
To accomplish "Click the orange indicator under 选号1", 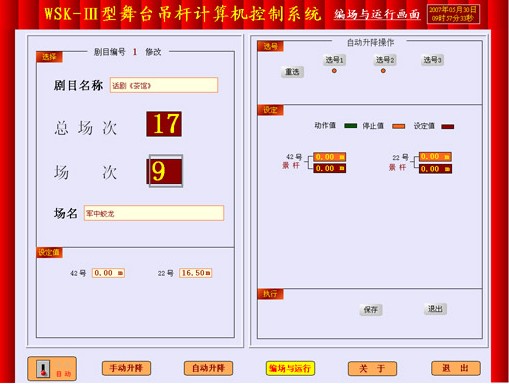I will point(334,71).
